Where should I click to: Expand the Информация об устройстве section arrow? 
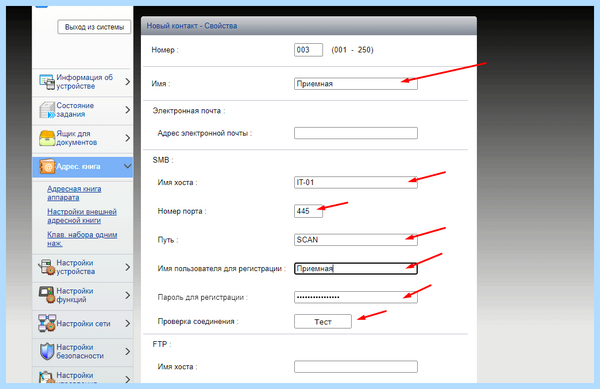tap(128, 82)
